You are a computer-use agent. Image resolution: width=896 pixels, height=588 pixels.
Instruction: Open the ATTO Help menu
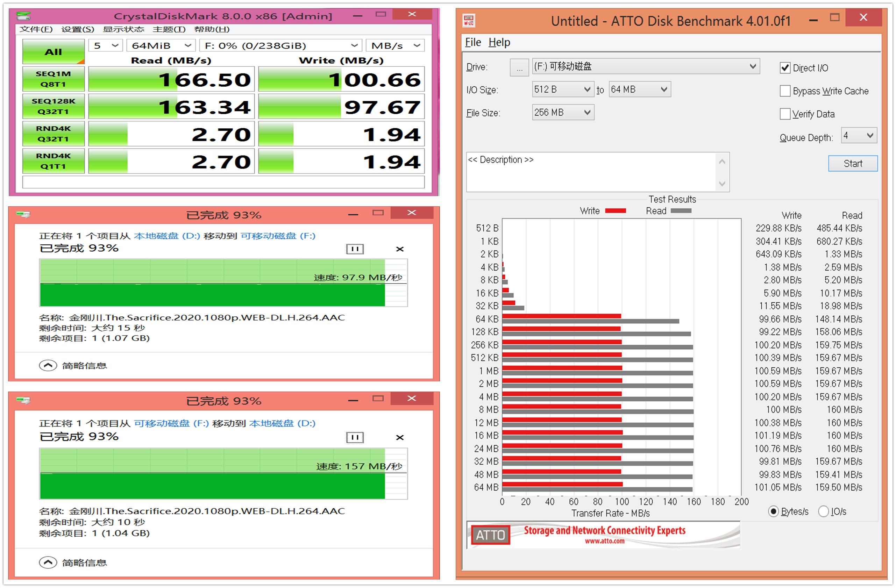[499, 43]
